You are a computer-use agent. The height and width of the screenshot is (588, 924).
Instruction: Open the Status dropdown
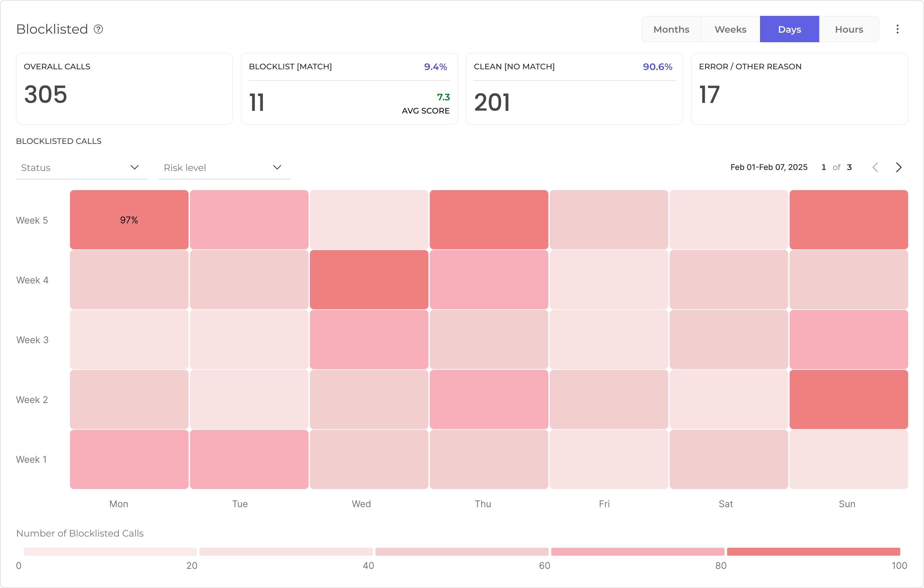[82, 168]
